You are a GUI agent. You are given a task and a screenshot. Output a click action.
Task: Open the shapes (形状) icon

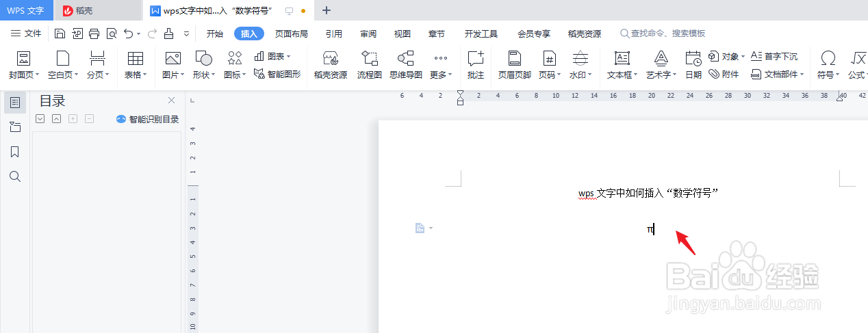[203, 58]
